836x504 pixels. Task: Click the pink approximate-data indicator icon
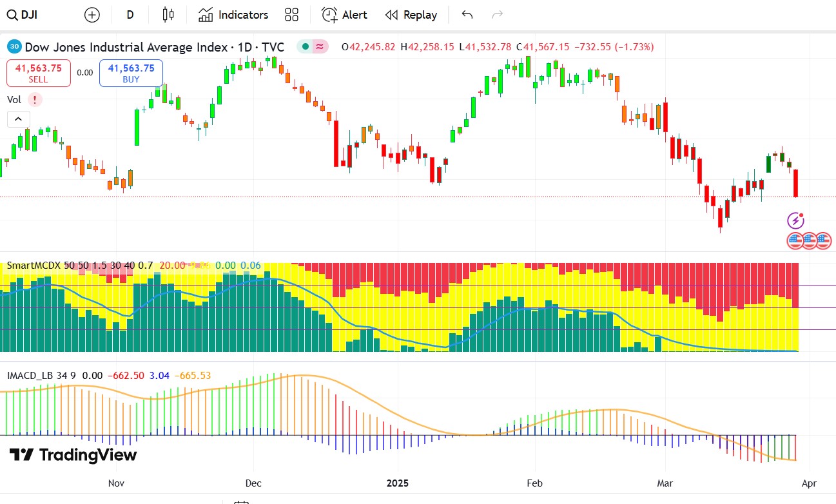coord(320,47)
